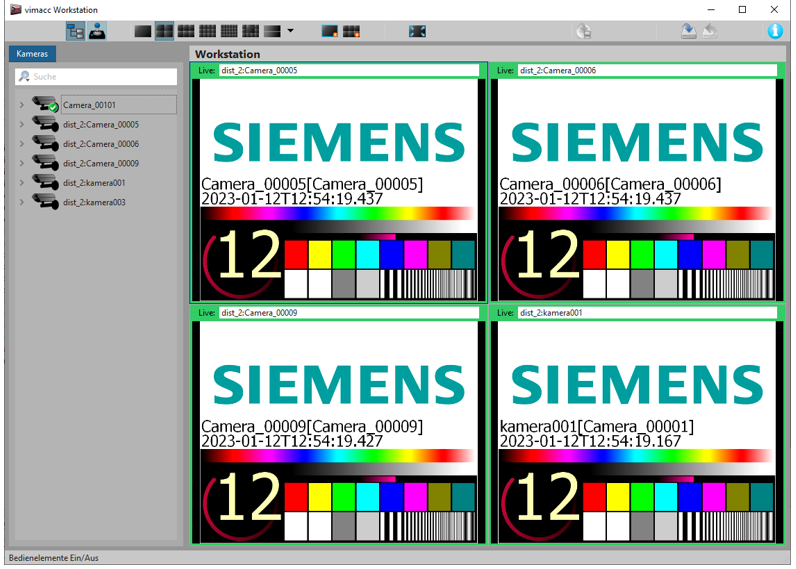Screen dimensions: 796x569
Task: Select the 2x2 four-pane layout
Action: pos(164,31)
